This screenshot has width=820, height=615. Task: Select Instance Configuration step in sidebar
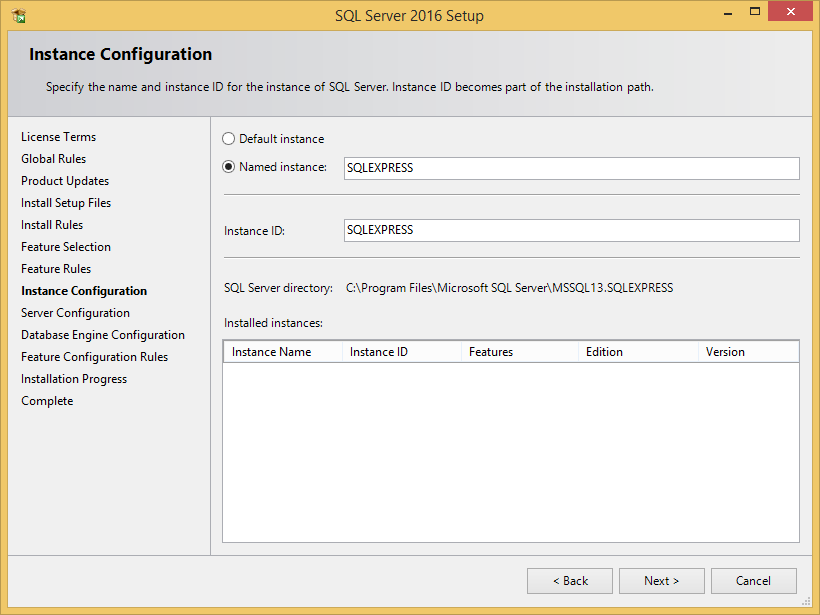(x=84, y=291)
